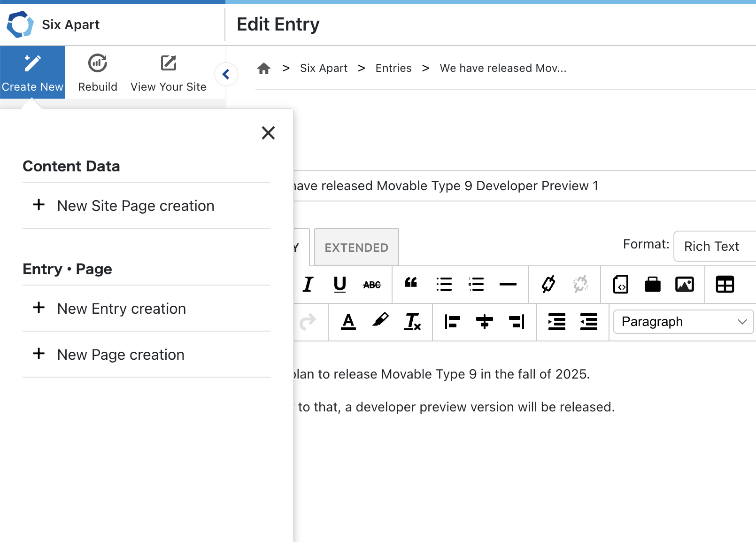Open View Your Site

(x=169, y=72)
